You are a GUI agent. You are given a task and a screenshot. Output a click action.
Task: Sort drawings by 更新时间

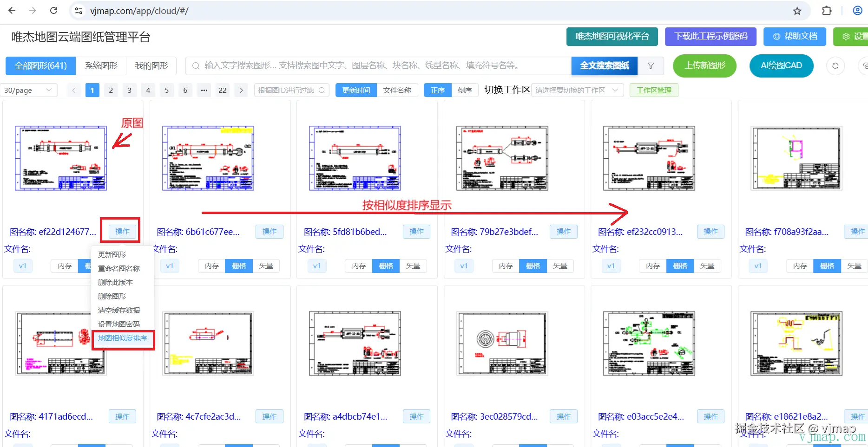point(356,90)
